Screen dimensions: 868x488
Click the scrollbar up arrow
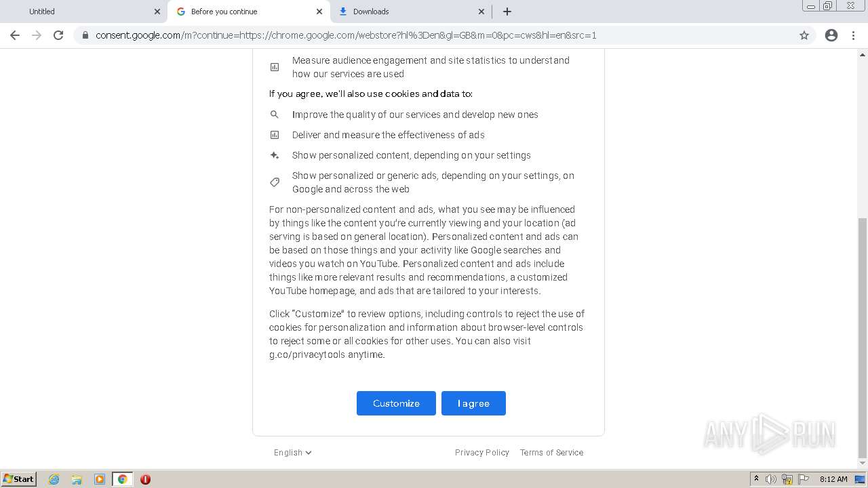(863, 54)
